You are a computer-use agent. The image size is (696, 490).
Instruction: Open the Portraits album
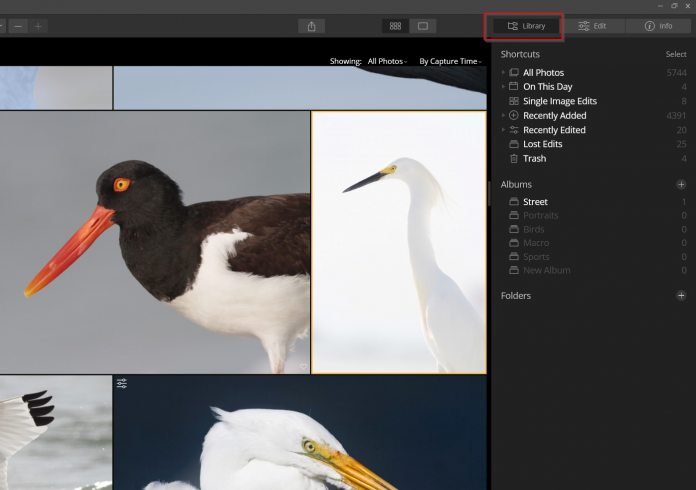tap(541, 215)
